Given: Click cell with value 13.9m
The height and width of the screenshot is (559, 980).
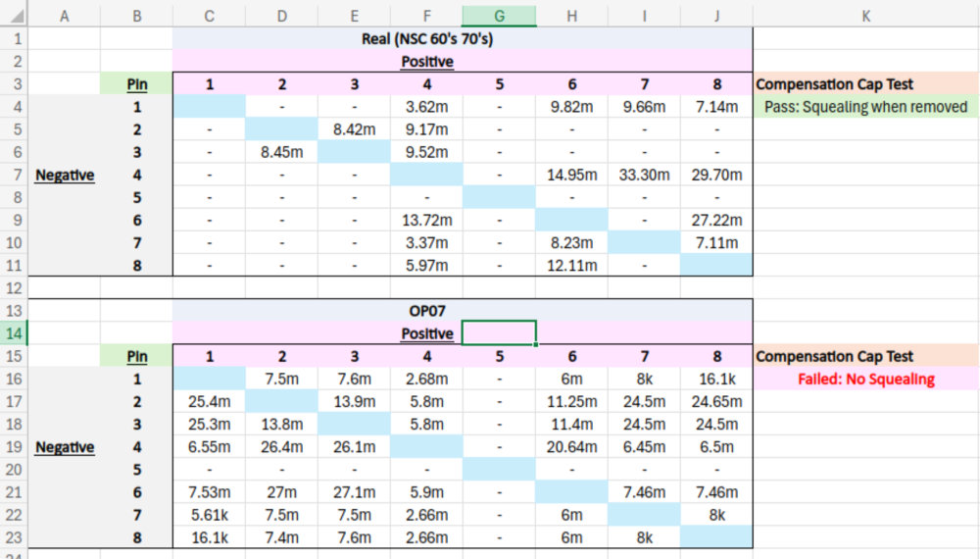Looking at the screenshot, I should [x=355, y=401].
